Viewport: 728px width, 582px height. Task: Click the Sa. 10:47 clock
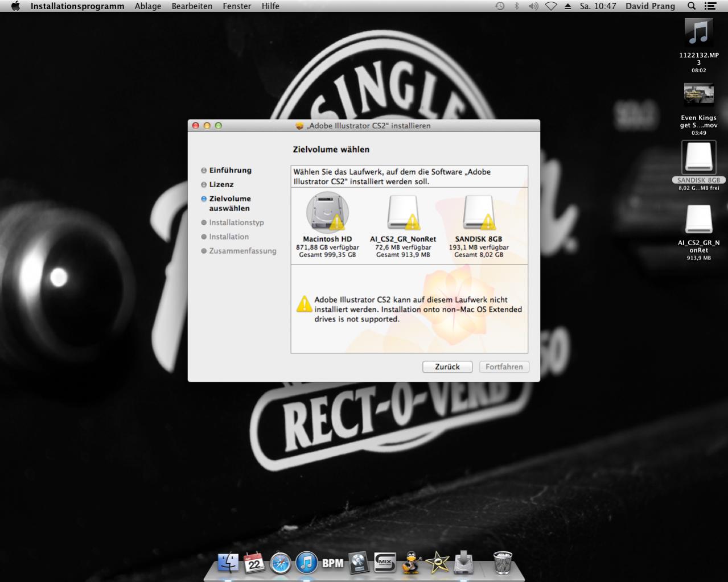coord(598,6)
